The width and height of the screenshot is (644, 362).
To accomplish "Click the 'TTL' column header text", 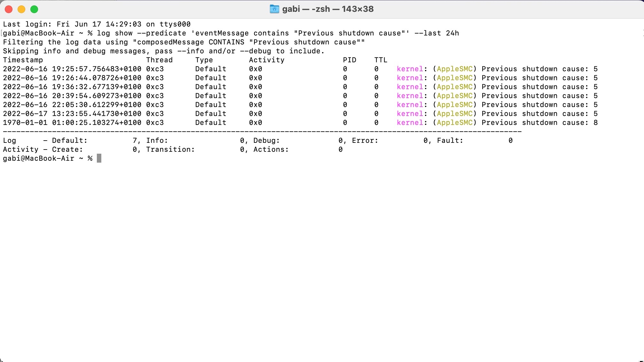I will click(381, 60).
